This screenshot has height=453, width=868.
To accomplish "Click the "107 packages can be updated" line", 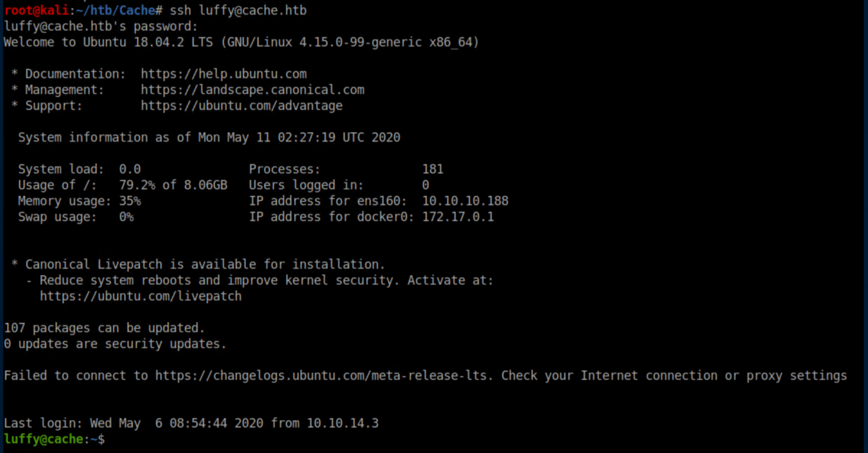I will [x=105, y=328].
